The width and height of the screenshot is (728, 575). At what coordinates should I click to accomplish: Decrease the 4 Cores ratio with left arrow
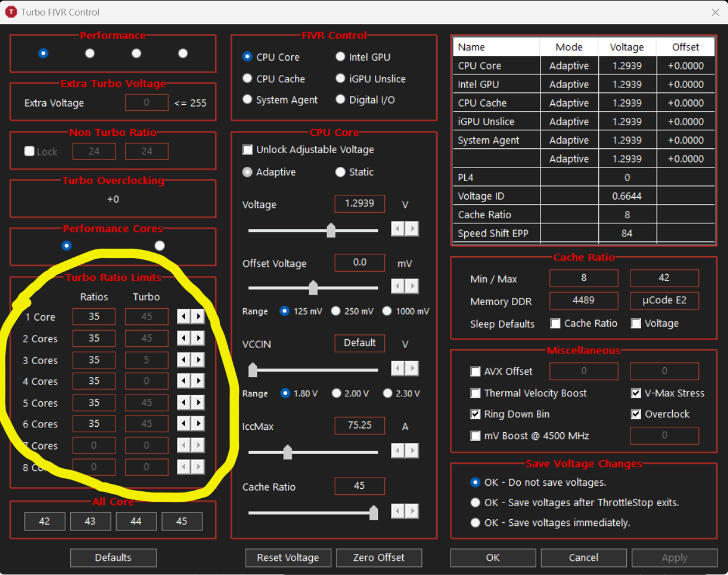[184, 381]
